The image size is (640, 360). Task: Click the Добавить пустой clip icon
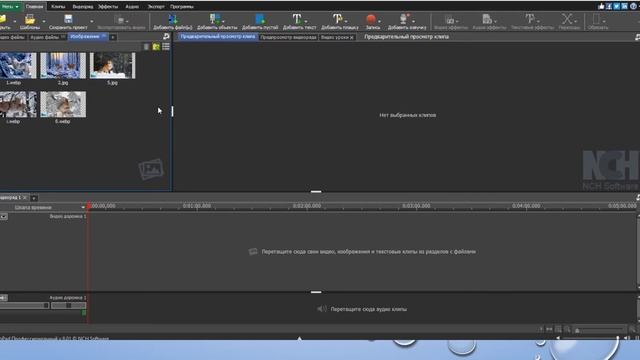[260, 19]
